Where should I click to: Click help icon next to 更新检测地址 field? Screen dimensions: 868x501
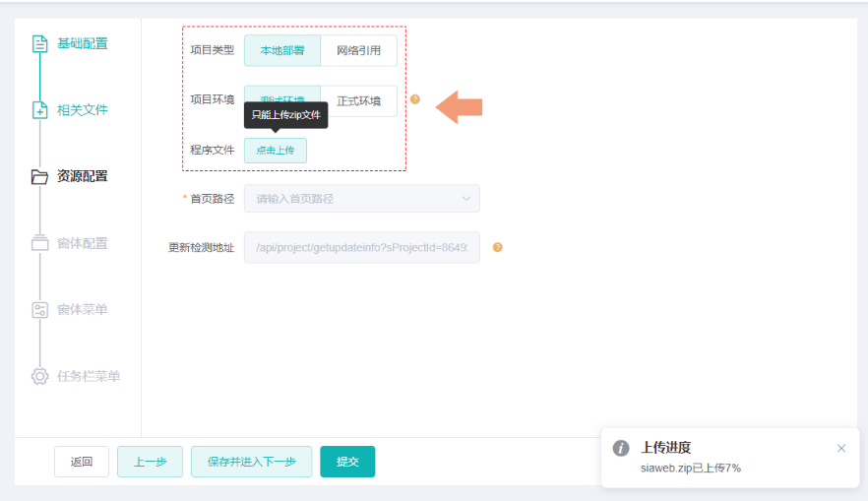[x=497, y=247]
